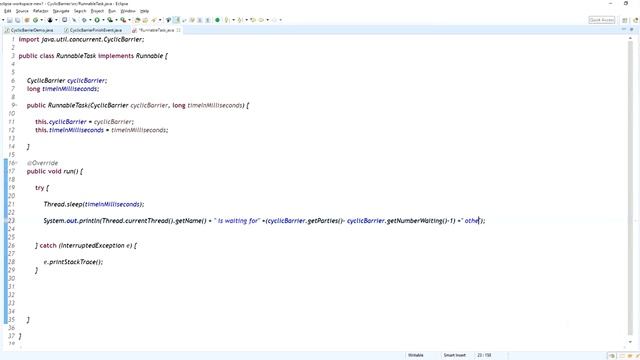
Task: Click the Open Task folder icon
Action: (x=145, y=20)
